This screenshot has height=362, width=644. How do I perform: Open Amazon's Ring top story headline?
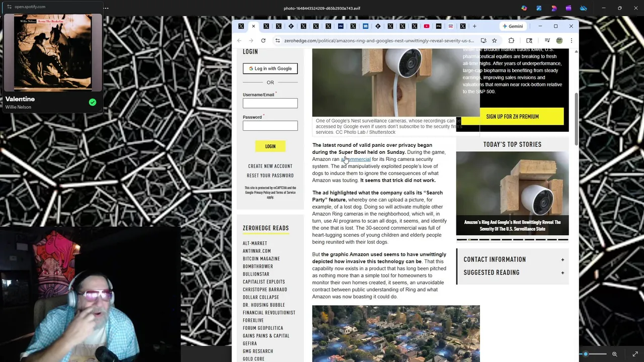[x=512, y=225]
